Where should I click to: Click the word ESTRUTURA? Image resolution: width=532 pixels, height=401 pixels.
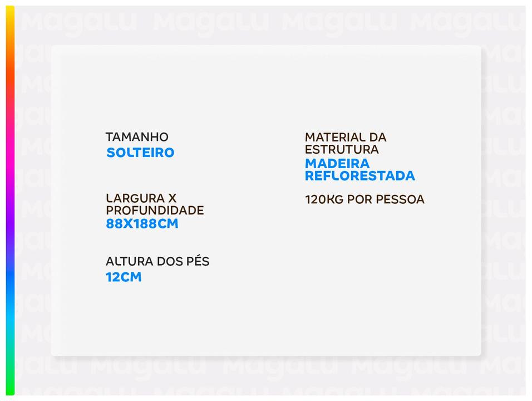(342, 149)
